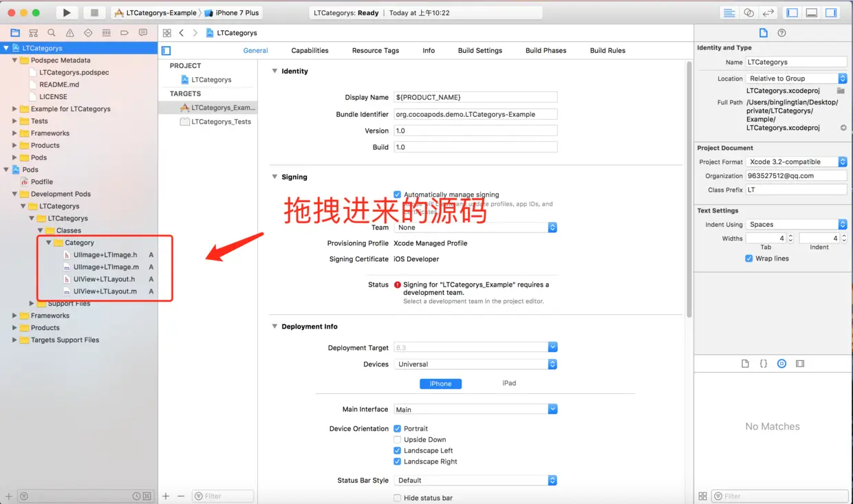This screenshot has height=504, width=853.
Task: Toggle the Debug area panel
Action: [x=812, y=12]
